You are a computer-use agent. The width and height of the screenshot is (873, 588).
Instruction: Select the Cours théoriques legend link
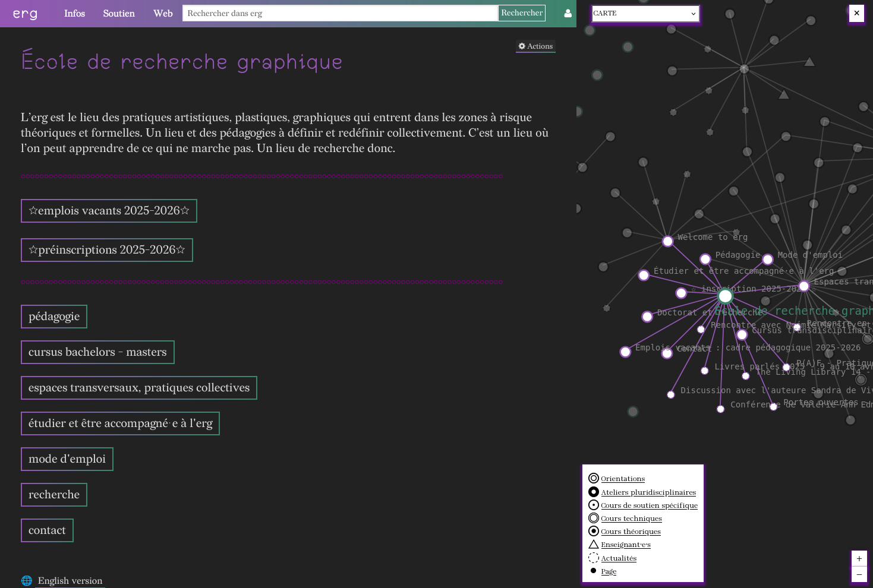point(631,532)
